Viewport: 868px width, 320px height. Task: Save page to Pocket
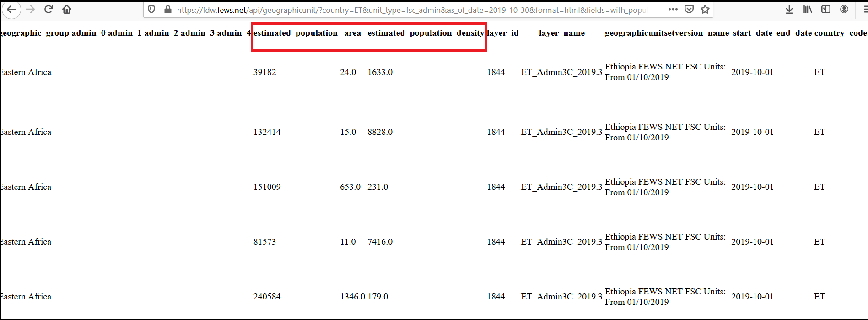click(689, 10)
